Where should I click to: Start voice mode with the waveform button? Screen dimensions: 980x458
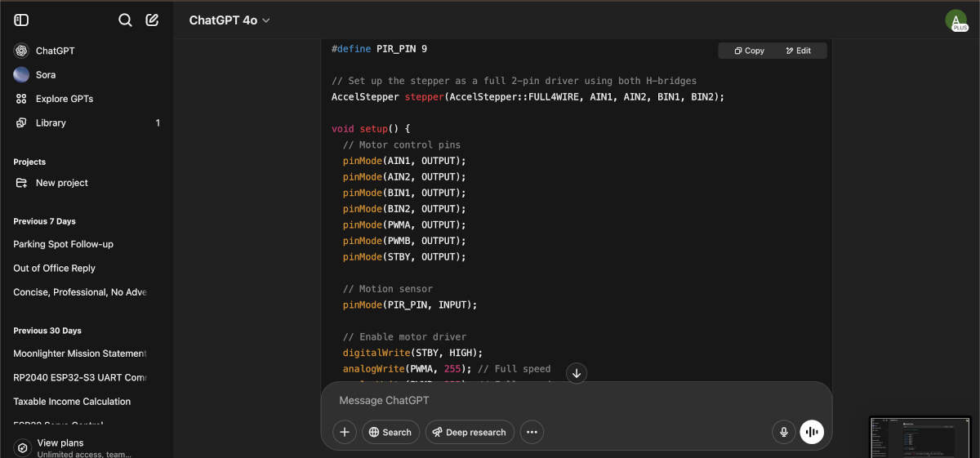(812, 432)
